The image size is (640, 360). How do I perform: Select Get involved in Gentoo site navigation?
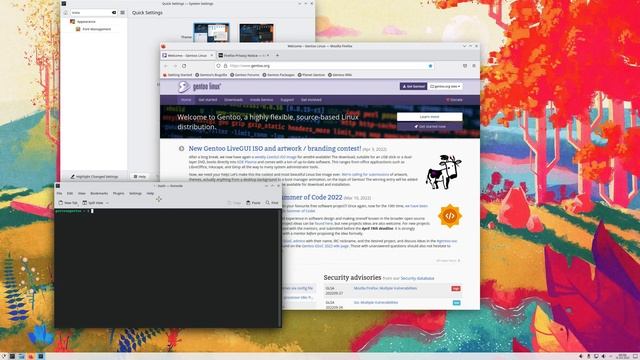pos(311,100)
